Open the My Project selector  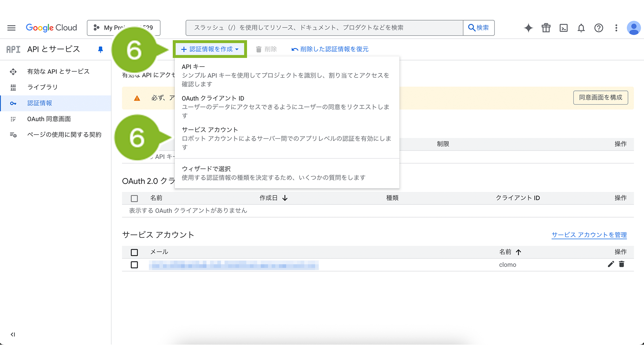124,28
